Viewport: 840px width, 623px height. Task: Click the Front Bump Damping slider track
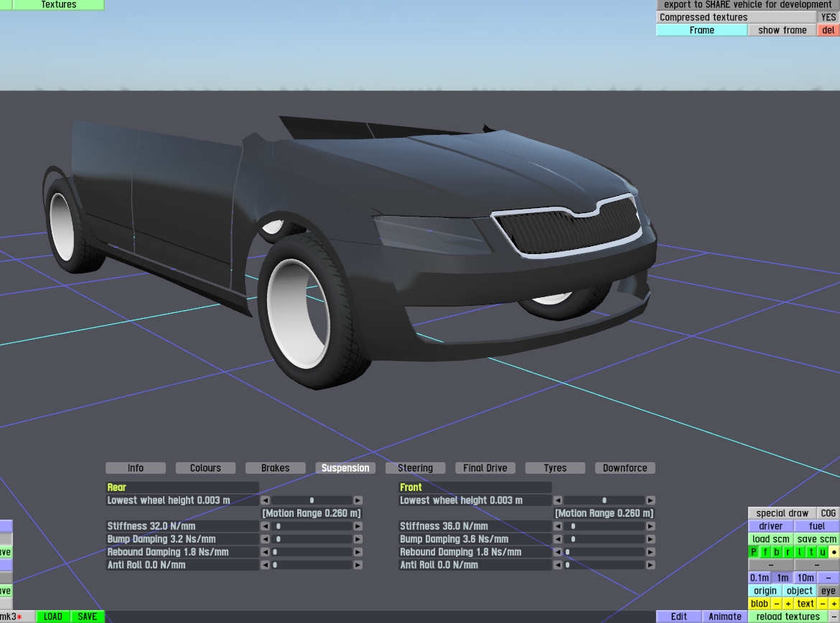[605, 539]
